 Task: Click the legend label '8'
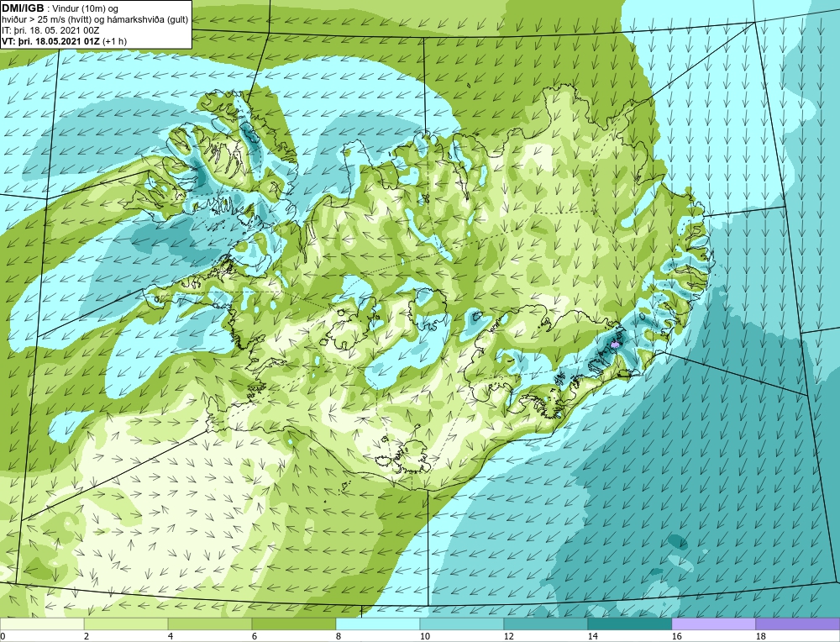click(x=339, y=636)
